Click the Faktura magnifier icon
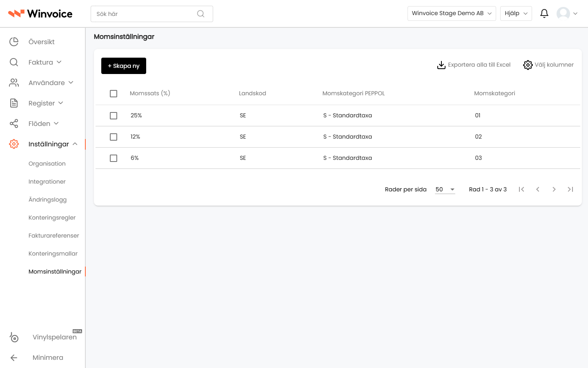Viewport: 588px width, 368px height. tap(14, 62)
